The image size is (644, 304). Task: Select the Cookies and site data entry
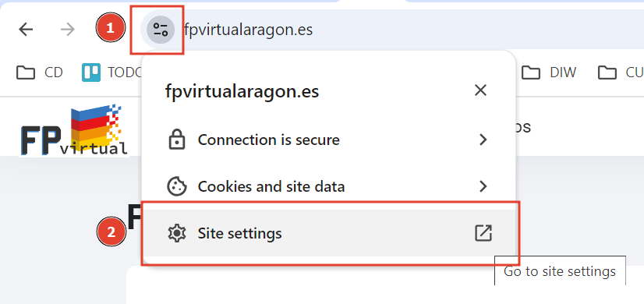coord(328,186)
